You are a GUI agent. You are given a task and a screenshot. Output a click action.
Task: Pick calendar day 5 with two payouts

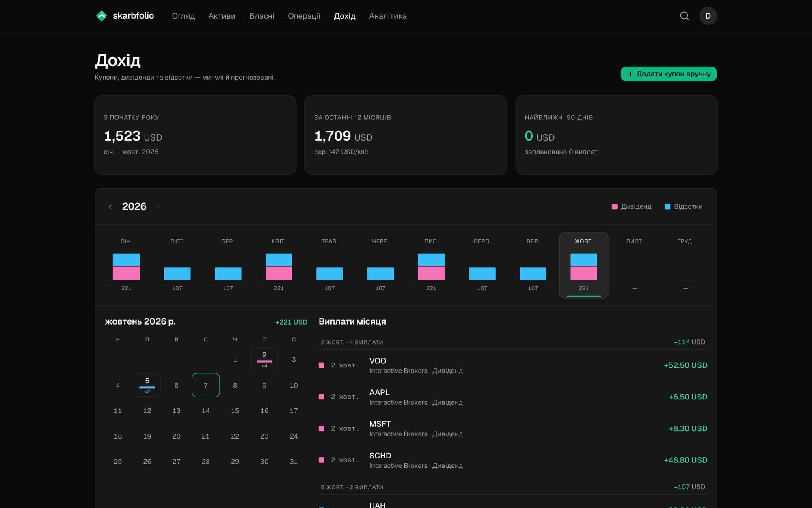pyautogui.click(x=147, y=385)
